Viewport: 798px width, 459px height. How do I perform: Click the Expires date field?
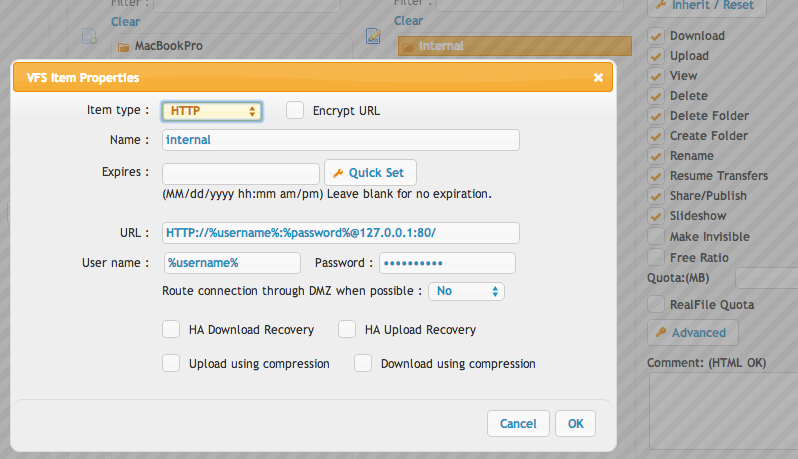(241, 174)
